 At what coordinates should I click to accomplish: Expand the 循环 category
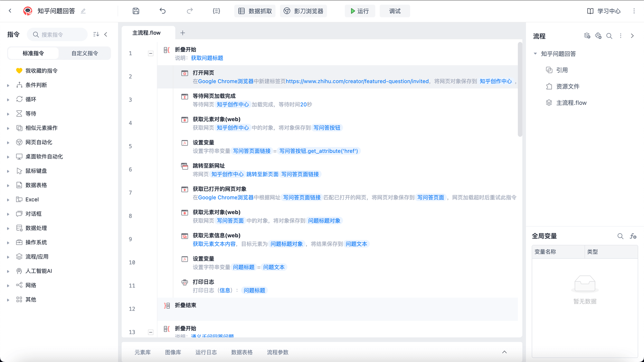[x=8, y=99]
